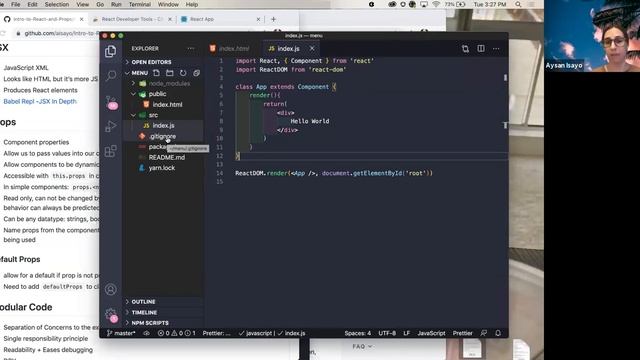Open the Help menu
Viewport: 640px width, 360px height.
192,4
